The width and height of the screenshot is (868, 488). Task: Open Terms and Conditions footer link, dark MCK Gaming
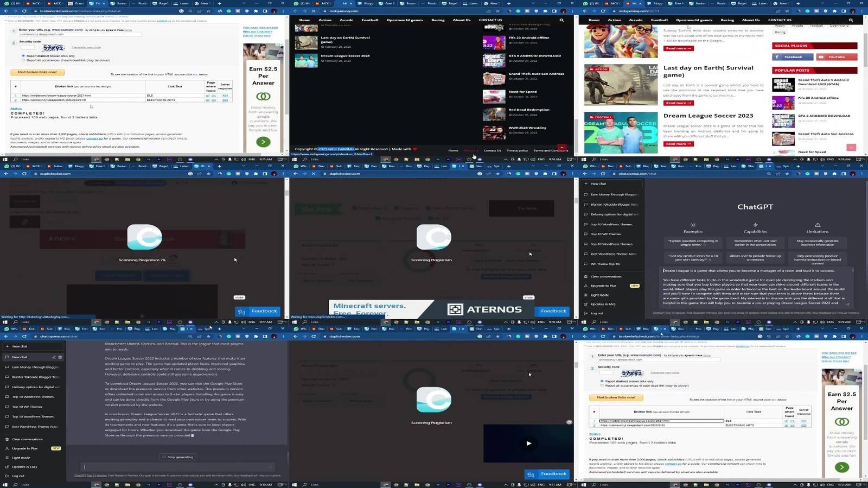(x=551, y=150)
